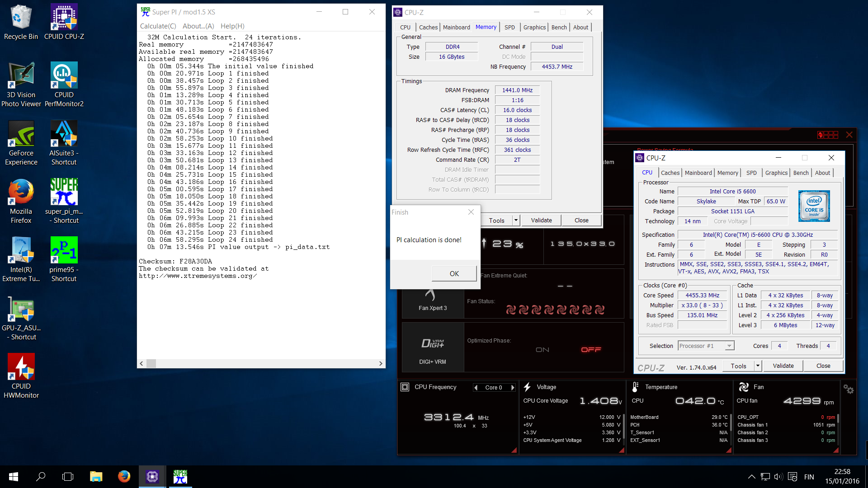Viewport: 868px width, 488px height.
Task: Open the DIGI+ VRM tile
Action: point(433,347)
